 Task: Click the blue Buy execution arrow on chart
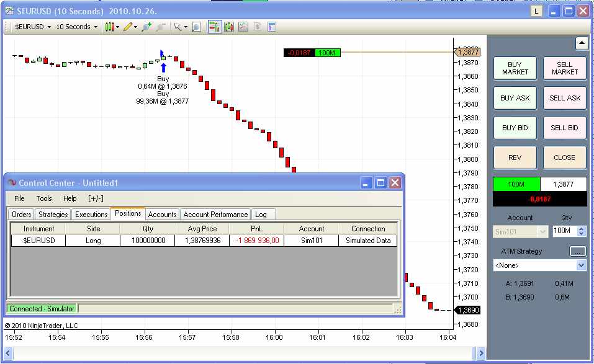pos(163,68)
